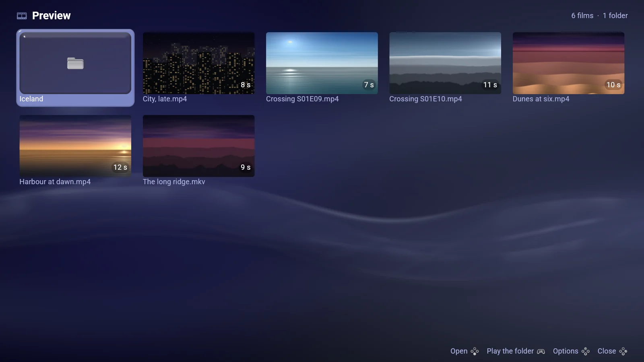This screenshot has height=362, width=644.
Task: Select The long ridge.mkv thumbnail
Action: pyautogui.click(x=198, y=146)
